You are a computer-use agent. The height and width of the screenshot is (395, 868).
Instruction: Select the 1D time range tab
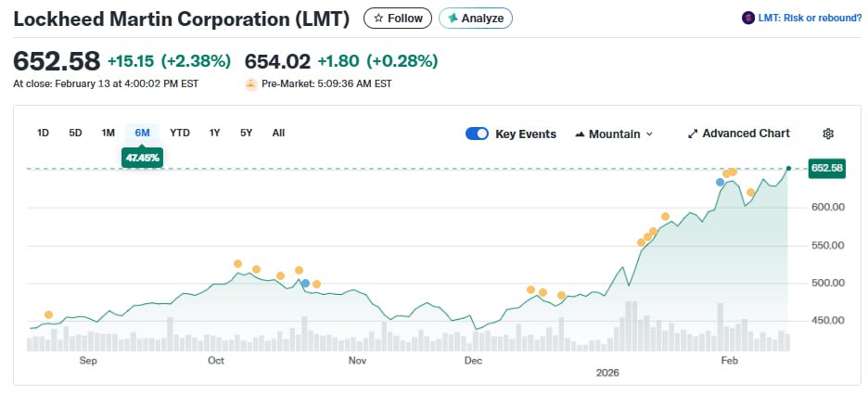tap(43, 133)
